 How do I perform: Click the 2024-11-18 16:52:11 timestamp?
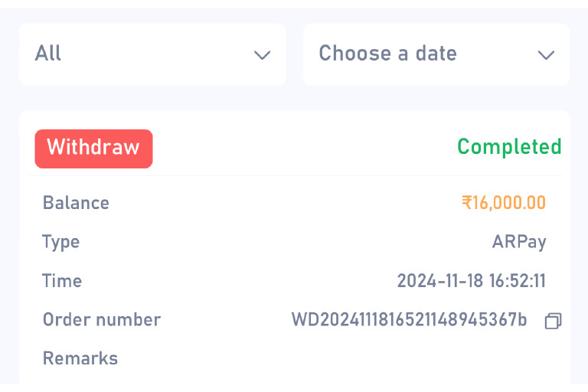tap(471, 281)
